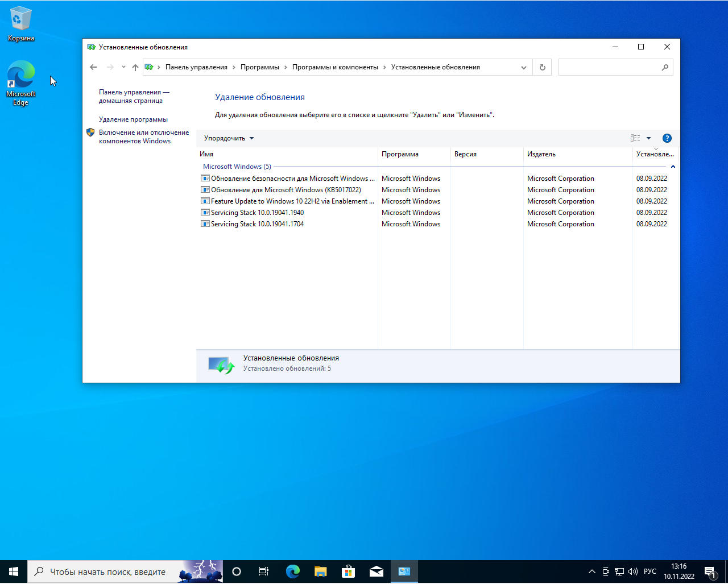Open Task View on the taskbar
The width and height of the screenshot is (728, 584).
tap(264, 572)
